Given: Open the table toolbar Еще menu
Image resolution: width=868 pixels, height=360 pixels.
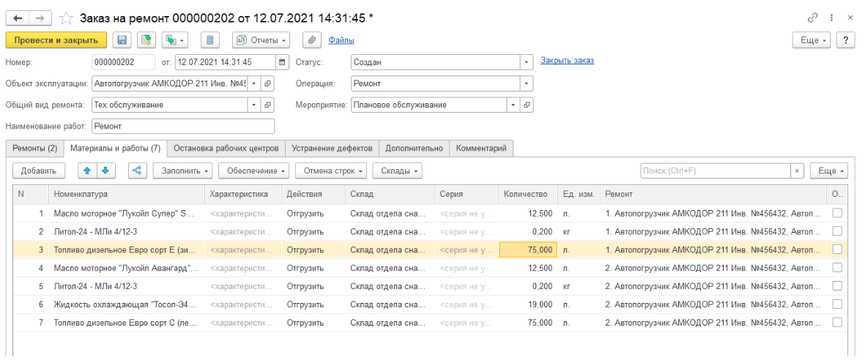Looking at the screenshot, I should pyautogui.click(x=828, y=171).
